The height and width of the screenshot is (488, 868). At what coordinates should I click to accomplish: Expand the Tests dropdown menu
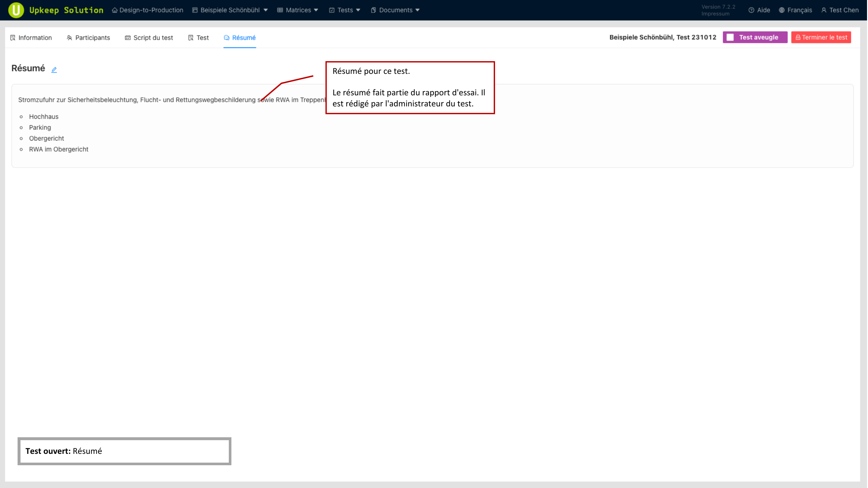click(345, 10)
